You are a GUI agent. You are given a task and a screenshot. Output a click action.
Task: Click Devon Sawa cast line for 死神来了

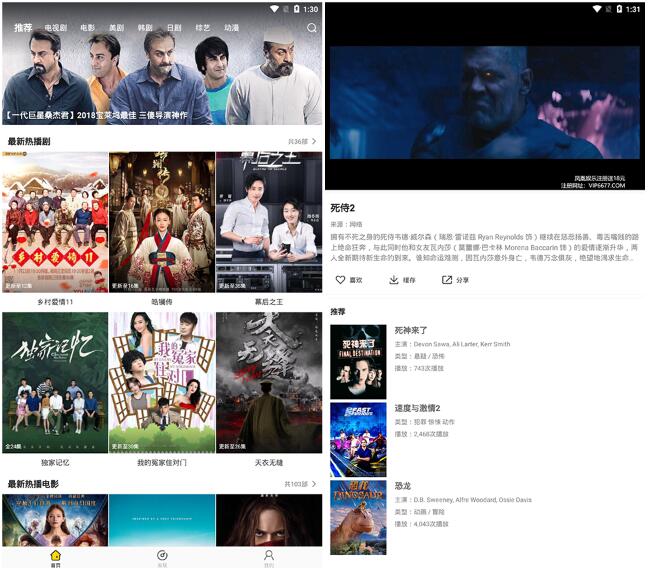pyautogui.click(x=453, y=344)
